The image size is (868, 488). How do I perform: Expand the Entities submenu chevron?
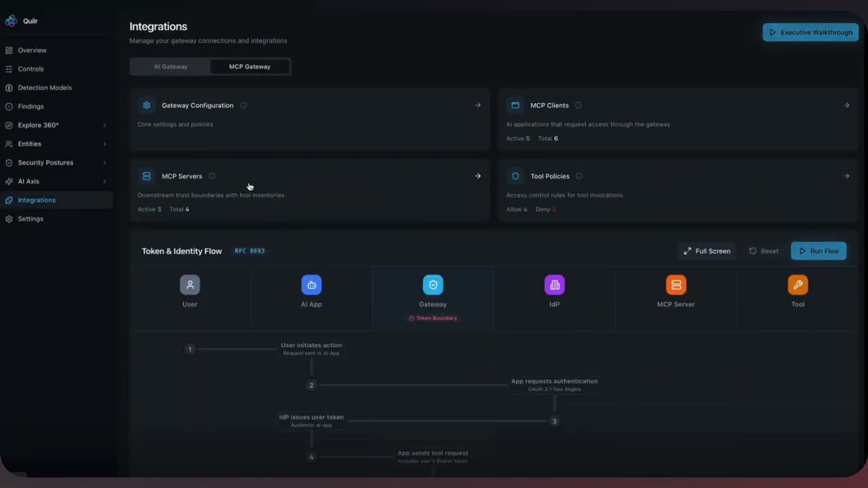(104, 144)
